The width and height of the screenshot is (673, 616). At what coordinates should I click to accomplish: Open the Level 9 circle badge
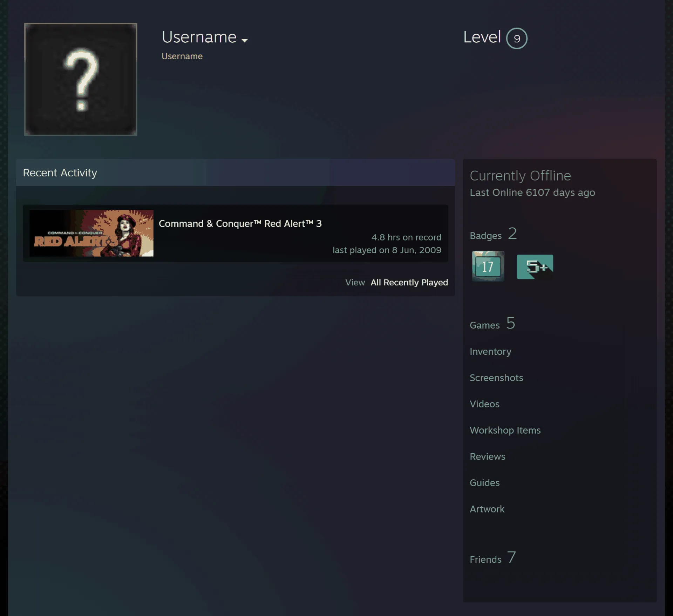point(517,38)
